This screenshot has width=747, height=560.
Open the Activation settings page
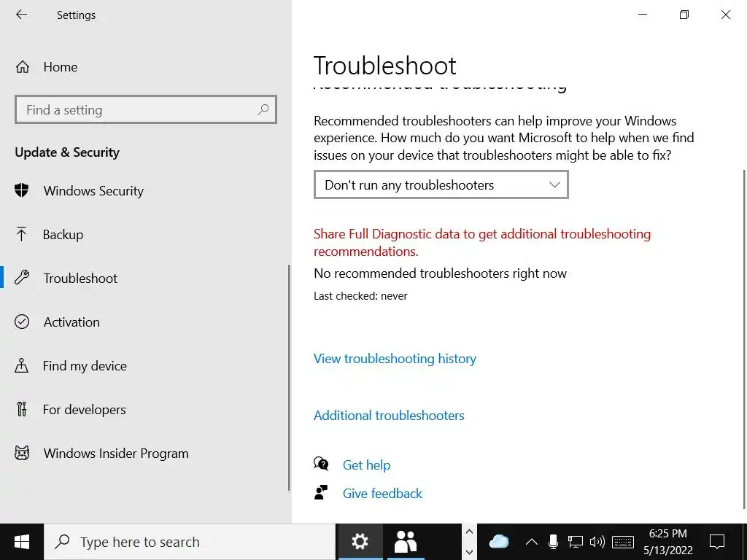(x=71, y=322)
